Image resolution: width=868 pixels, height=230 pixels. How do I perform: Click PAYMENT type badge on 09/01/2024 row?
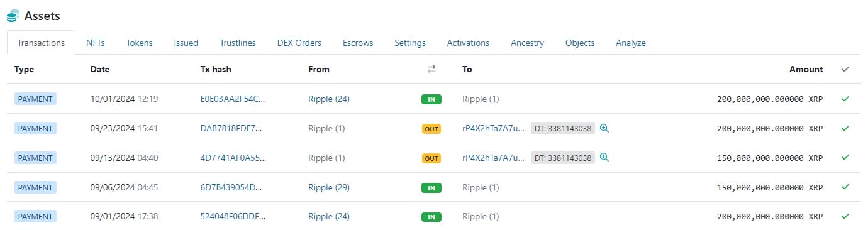(x=35, y=216)
